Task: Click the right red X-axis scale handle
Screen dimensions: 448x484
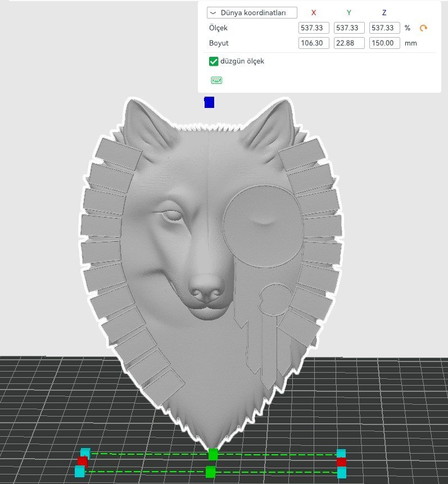Action: tap(341, 462)
